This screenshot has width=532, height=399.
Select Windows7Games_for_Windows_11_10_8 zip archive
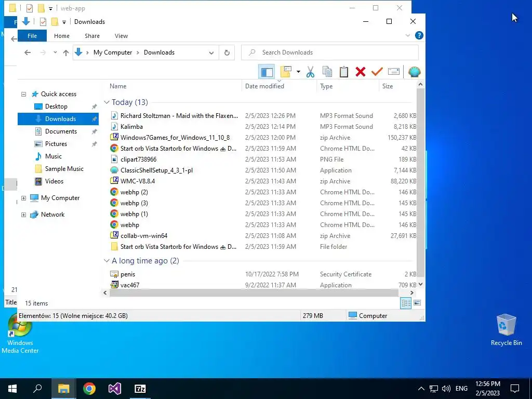point(175,137)
